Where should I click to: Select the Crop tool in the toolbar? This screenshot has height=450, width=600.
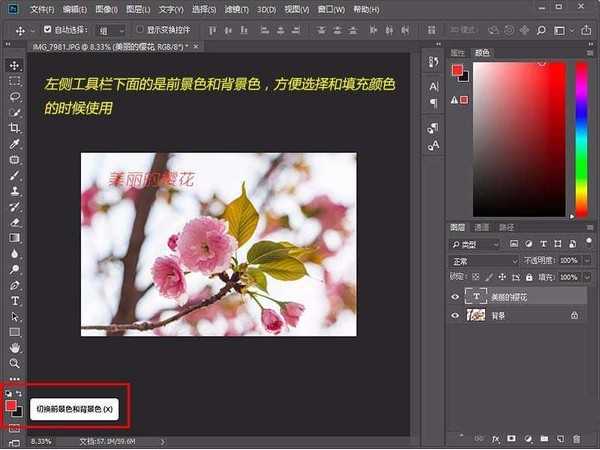click(x=15, y=128)
